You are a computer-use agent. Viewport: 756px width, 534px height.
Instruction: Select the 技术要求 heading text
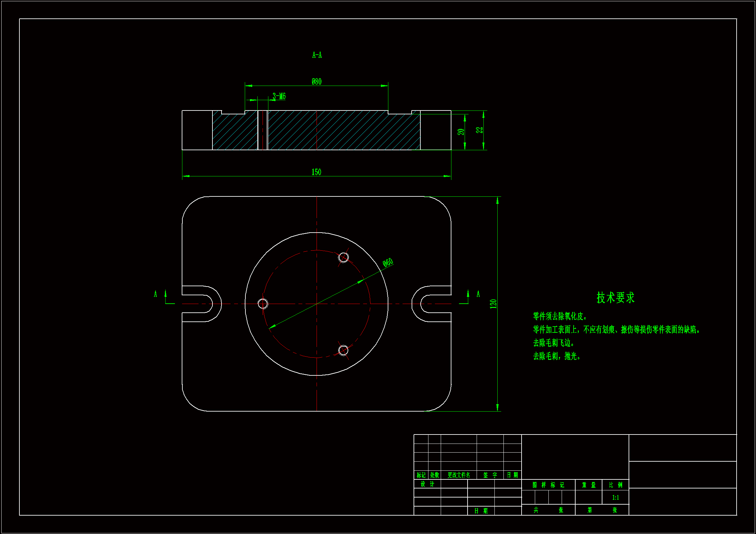(x=615, y=298)
